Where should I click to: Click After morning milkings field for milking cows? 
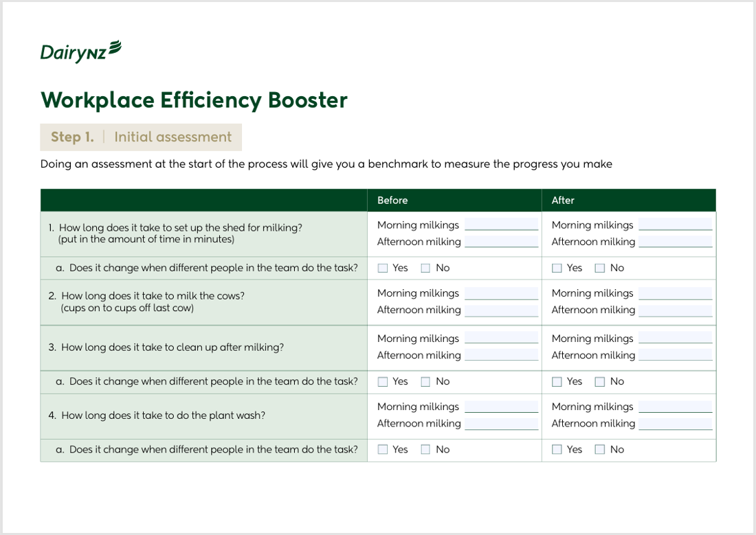tap(676, 293)
